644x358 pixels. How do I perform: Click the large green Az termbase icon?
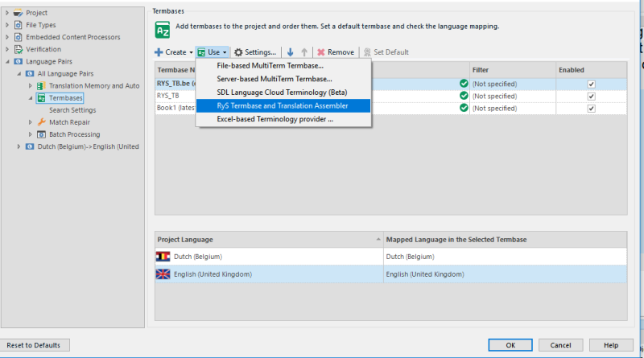click(163, 30)
